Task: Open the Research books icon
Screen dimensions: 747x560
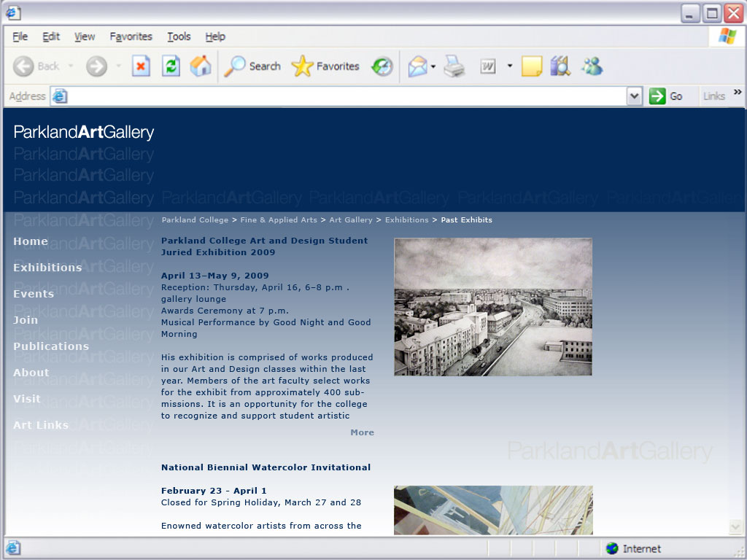Action: [x=560, y=66]
